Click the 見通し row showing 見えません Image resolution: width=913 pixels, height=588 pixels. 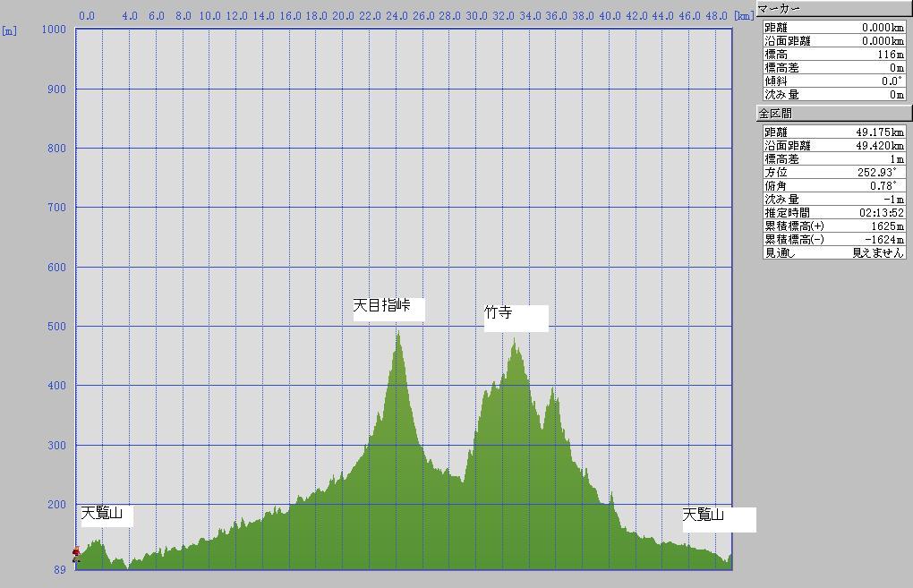tap(832, 253)
